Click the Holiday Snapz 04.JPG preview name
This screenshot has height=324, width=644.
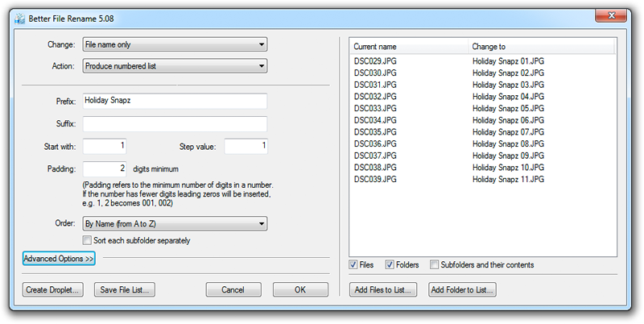coord(508,97)
